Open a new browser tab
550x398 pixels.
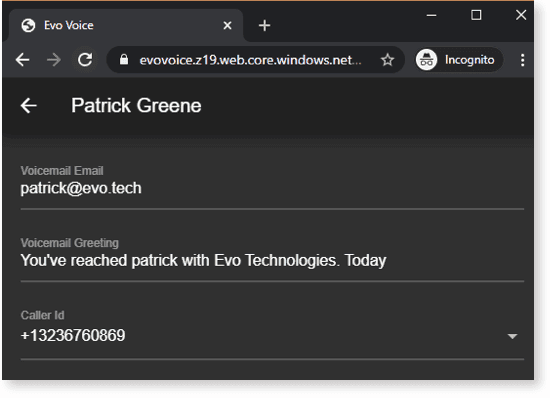coord(264,25)
